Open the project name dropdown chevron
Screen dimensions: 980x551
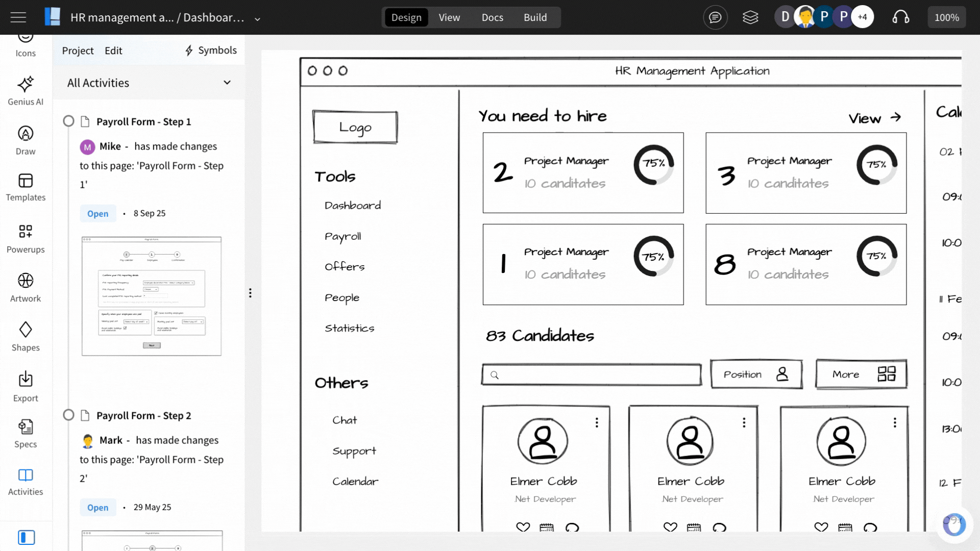click(x=258, y=19)
